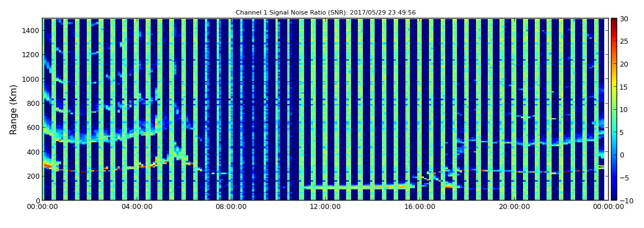The width and height of the screenshot is (644, 228).
Task: Click the 1000 range tick label
Action: click(x=31, y=79)
